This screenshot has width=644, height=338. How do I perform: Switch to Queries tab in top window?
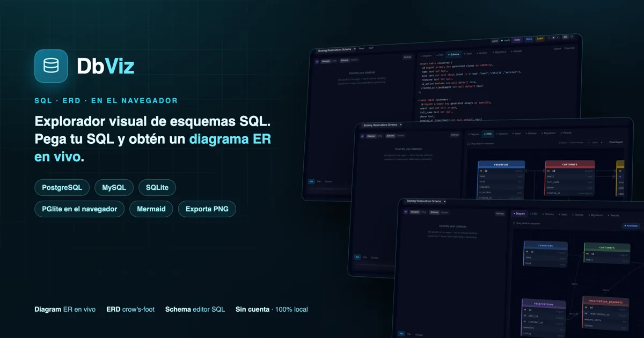[x=482, y=53]
